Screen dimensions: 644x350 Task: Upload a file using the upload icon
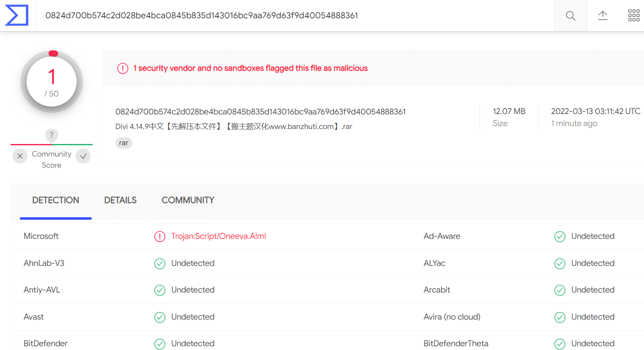tap(603, 16)
